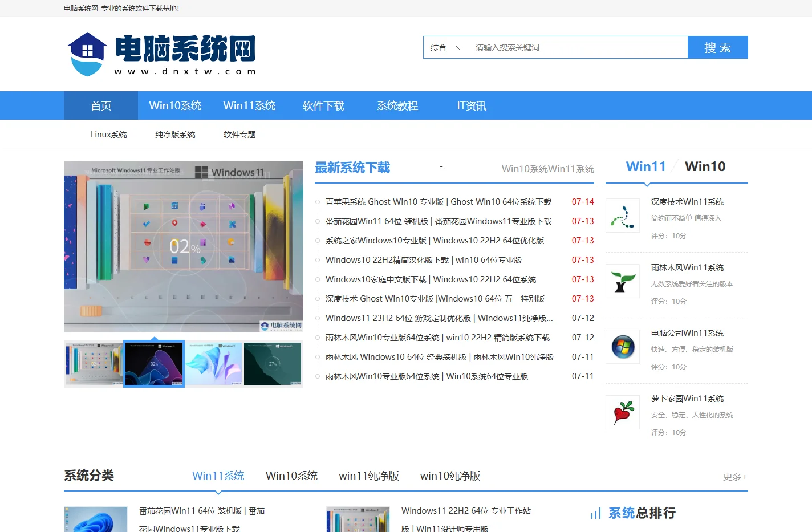Image resolution: width=812 pixels, height=532 pixels.
Task: Click the 电脑系统网 site logo
Action: pos(161,54)
